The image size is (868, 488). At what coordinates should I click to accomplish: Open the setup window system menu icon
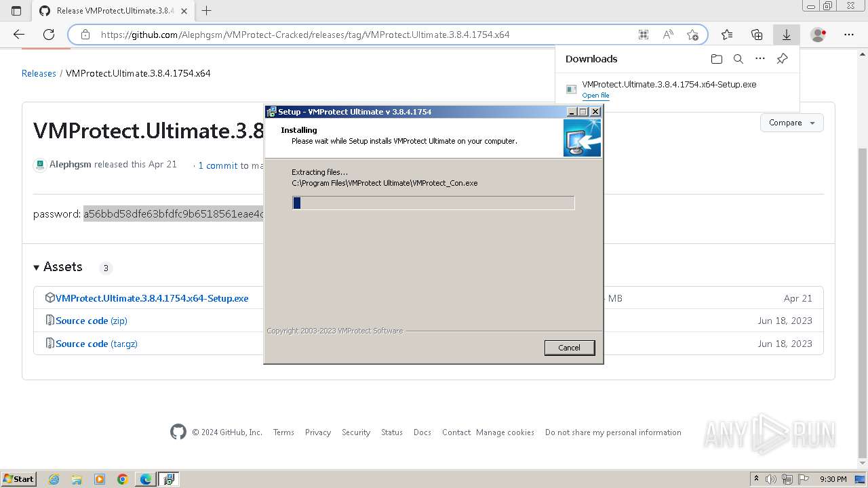271,112
